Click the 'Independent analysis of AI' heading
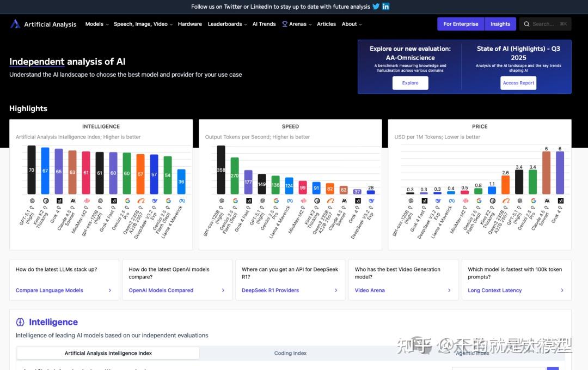The width and height of the screenshot is (588, 370). pyautogui.click(x=68, y=62)
